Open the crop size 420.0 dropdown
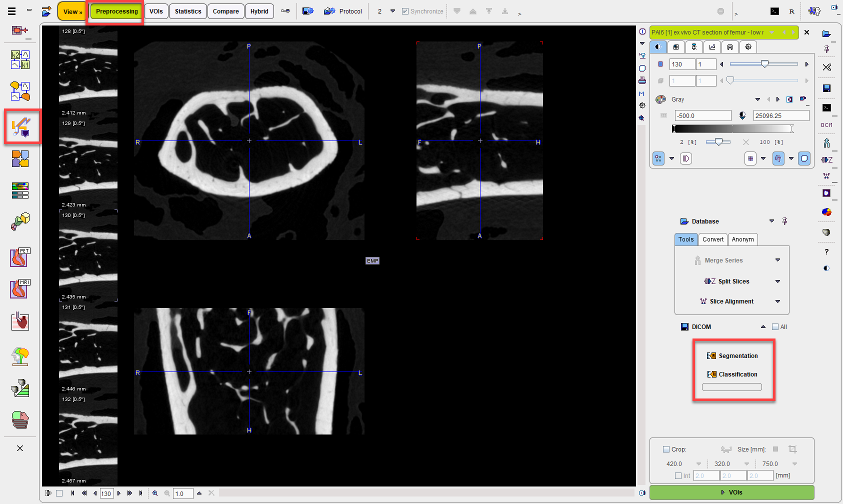843x504 pixels. click(698, 464)
